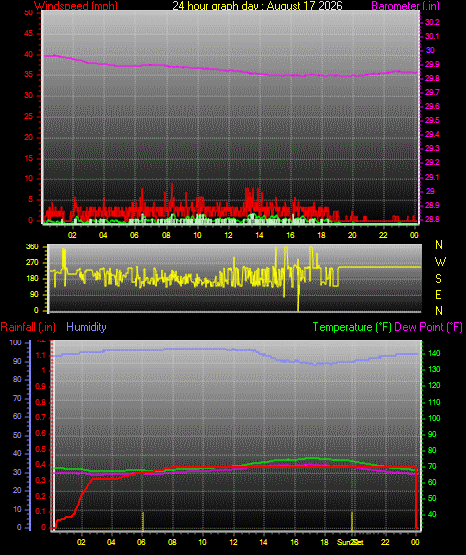
Task: Click the '30.1' barometer axis value
Action: click(432, 36)
